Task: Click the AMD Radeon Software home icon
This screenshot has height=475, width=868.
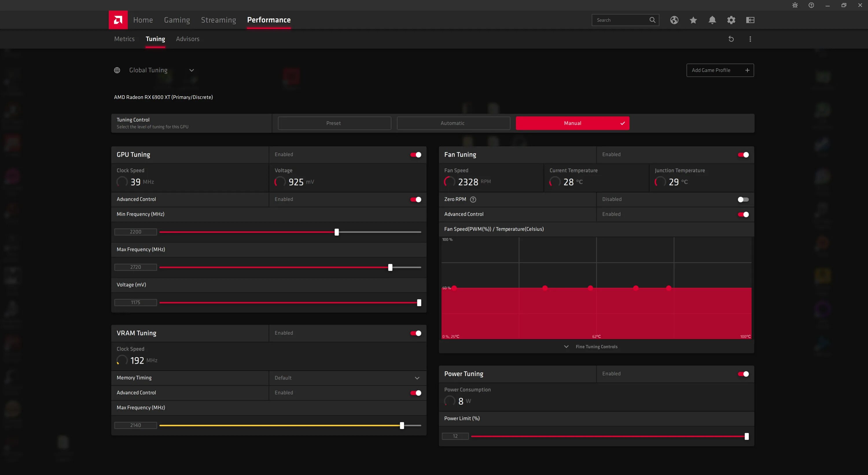Action: pyautogui.click(x=118, y=20)
